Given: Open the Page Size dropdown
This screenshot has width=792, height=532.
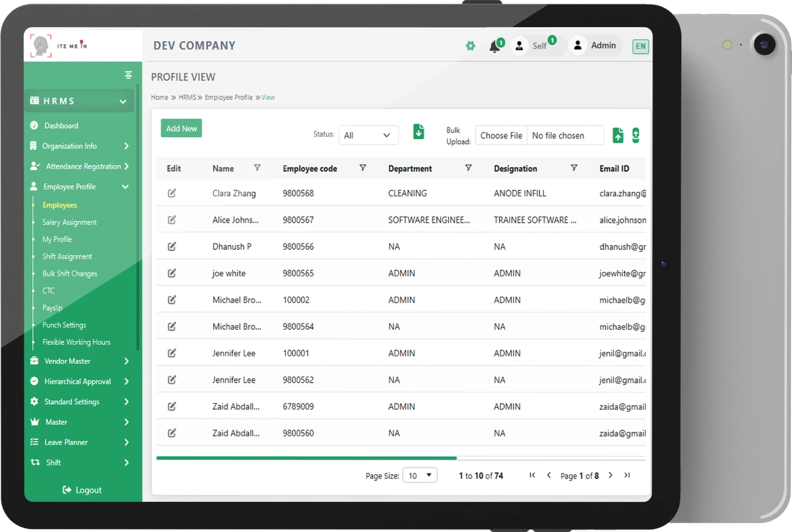Looking at the screenshot, I should pyautogui.click(x=419, y=475).
